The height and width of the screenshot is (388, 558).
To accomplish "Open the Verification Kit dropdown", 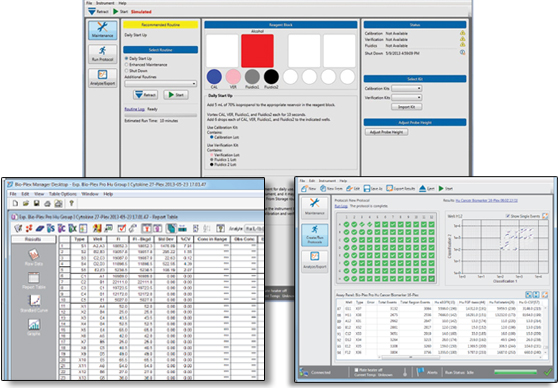I will (x=407, y=97).
